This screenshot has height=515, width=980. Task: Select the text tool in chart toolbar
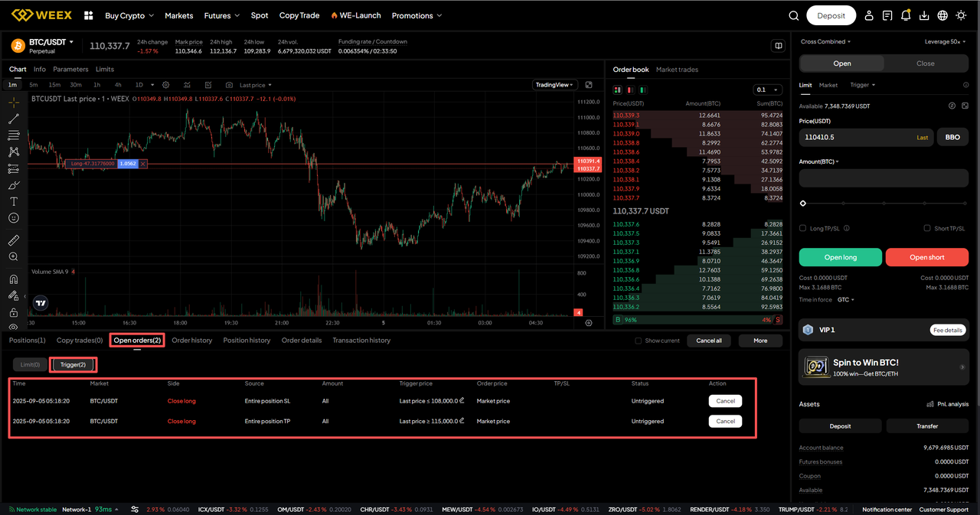point(14,202)
